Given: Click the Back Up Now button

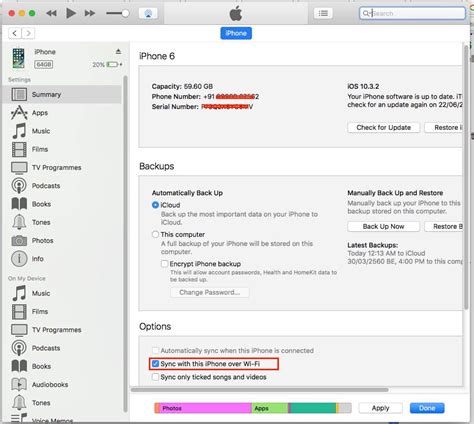Looking at the screenshot, I should click(x=383, y=227).
